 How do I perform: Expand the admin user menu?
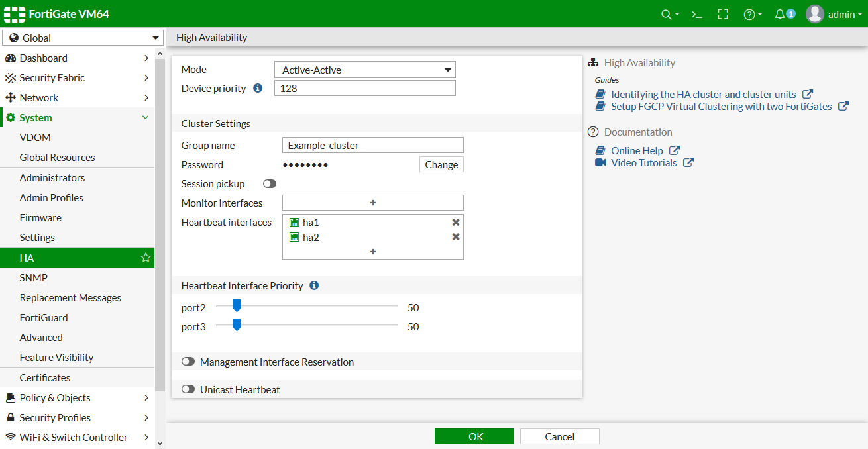pyautogui.click(x=834, y=14)
